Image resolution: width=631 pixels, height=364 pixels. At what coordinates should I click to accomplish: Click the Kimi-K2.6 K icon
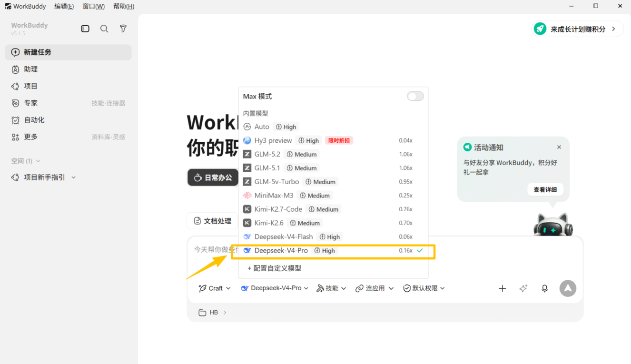[x=247, y=223]
